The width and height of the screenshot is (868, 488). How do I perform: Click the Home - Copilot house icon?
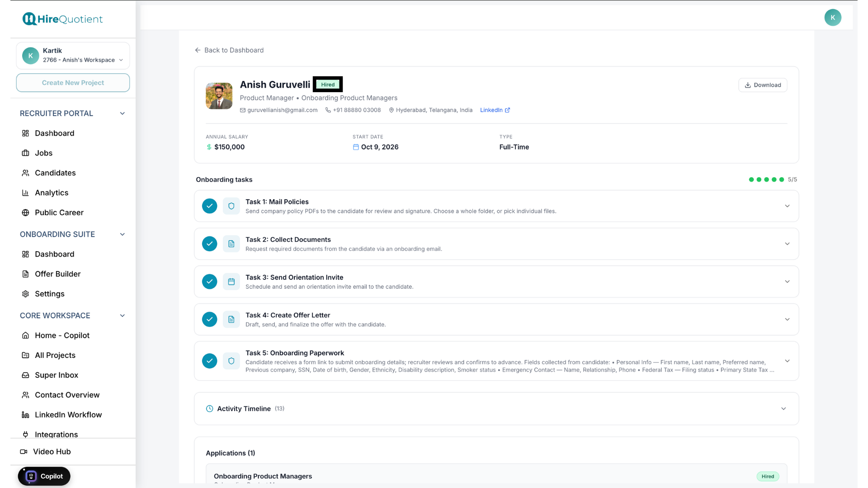[x=25, y=336]
